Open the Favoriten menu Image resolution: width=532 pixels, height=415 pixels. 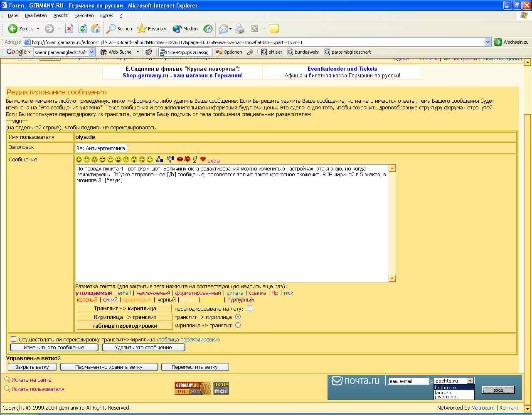[84, 15]
